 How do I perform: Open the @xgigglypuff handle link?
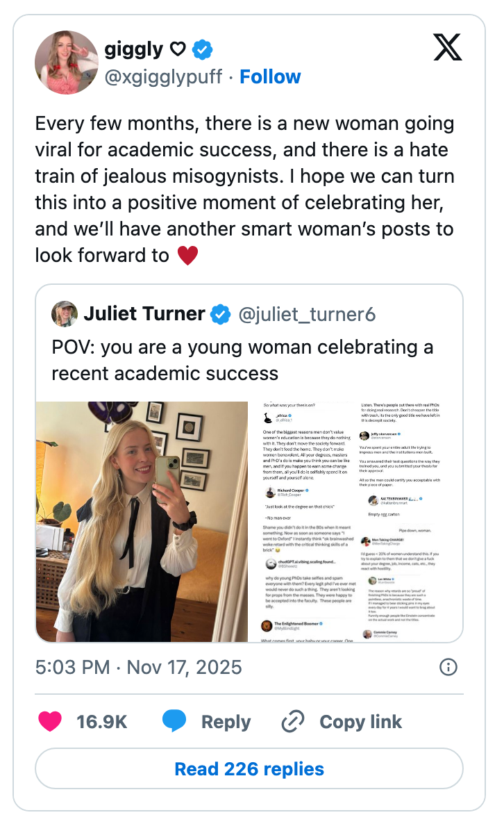pyautogui.click(x=163, y=76)
